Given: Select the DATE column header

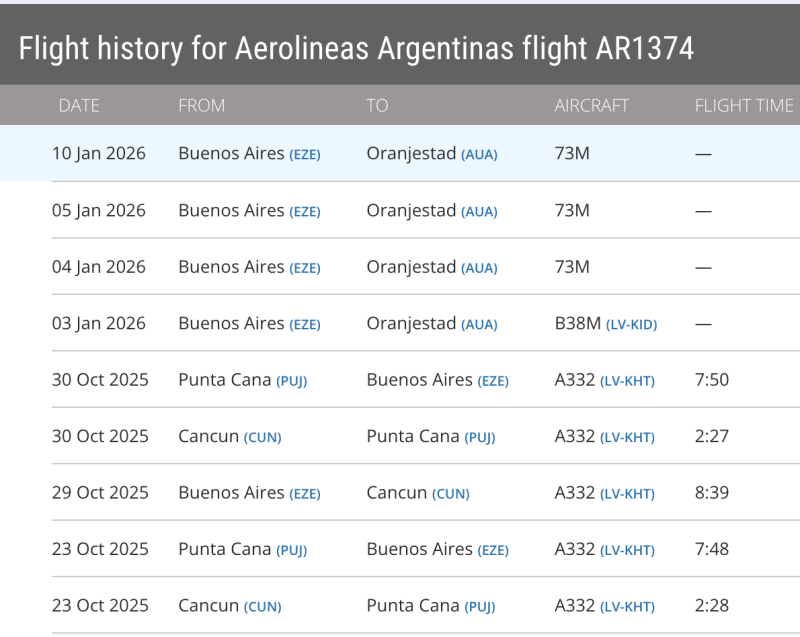Looking at the screenshot, I should (x=79, y=105).
